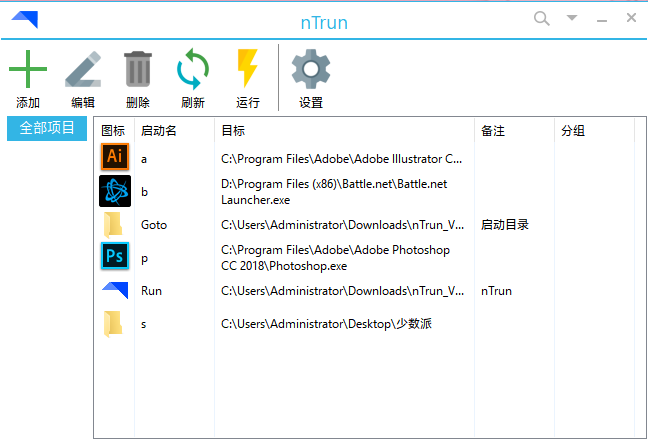Click the Refresh arrows icon
Screen dimensions: 648x440
(x=193, y=70)
